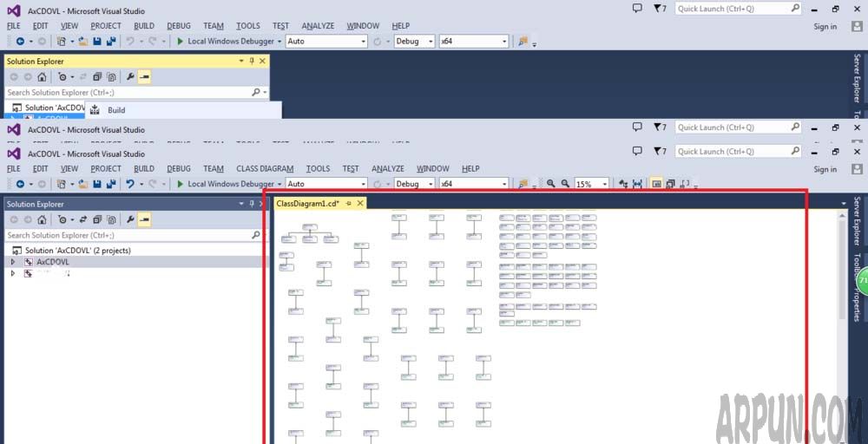Open the 15% zoom level dropdown
The height and width of the screenshot is (444, 868).
(x=604, y=184)
